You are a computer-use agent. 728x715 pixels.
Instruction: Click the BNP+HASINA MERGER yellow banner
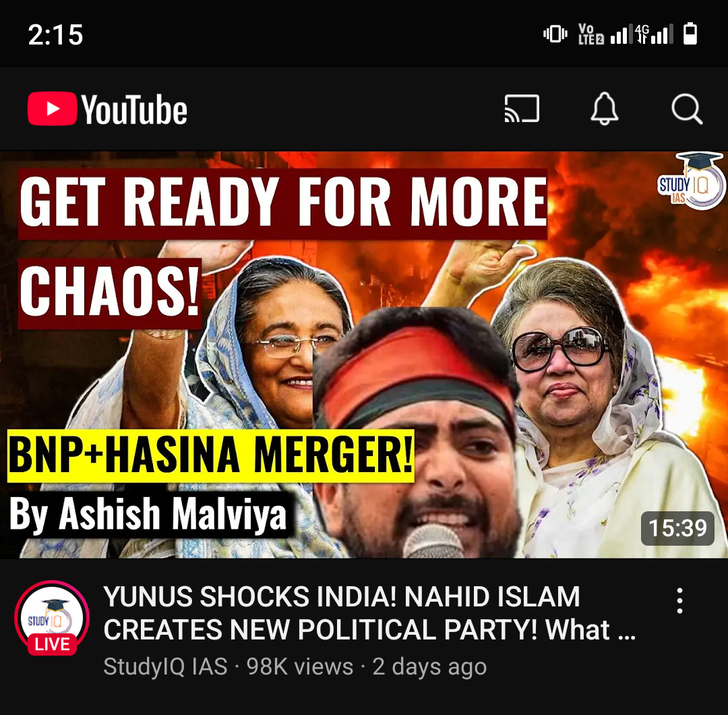[x=211, y=456]
